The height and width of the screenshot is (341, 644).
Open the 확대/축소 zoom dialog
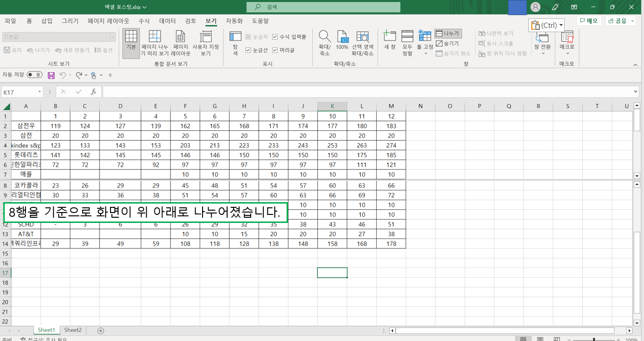pos(324,43)
